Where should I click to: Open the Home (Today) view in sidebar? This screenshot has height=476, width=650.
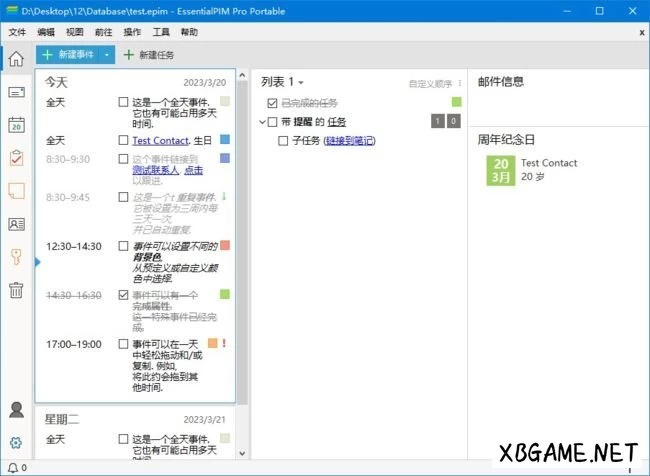click(16, 57)
